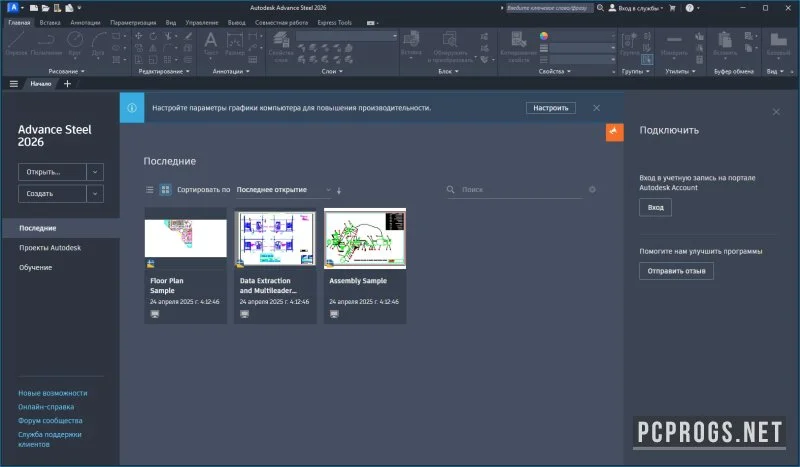The width and height of the screenshot is (800, 467).
Task: Select the Круг circle tool
Action: click(x=75, y=43)
